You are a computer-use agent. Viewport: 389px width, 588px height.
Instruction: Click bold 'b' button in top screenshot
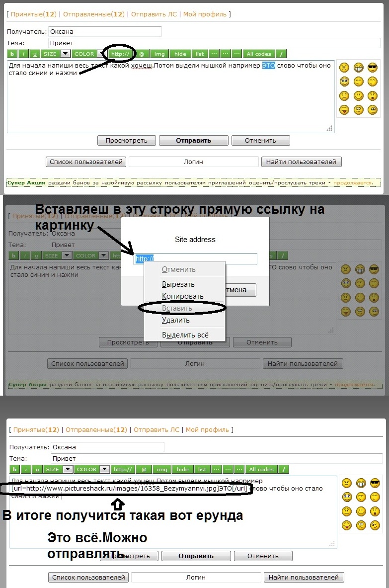point(12,54)
